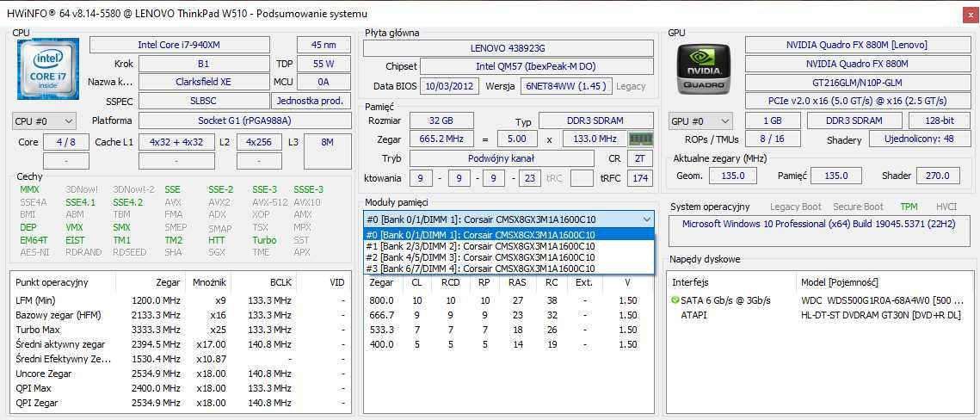Click the Turbo feature label
Image resolution: width=980 pixels, height=420 pixels.
pos(264,240)
